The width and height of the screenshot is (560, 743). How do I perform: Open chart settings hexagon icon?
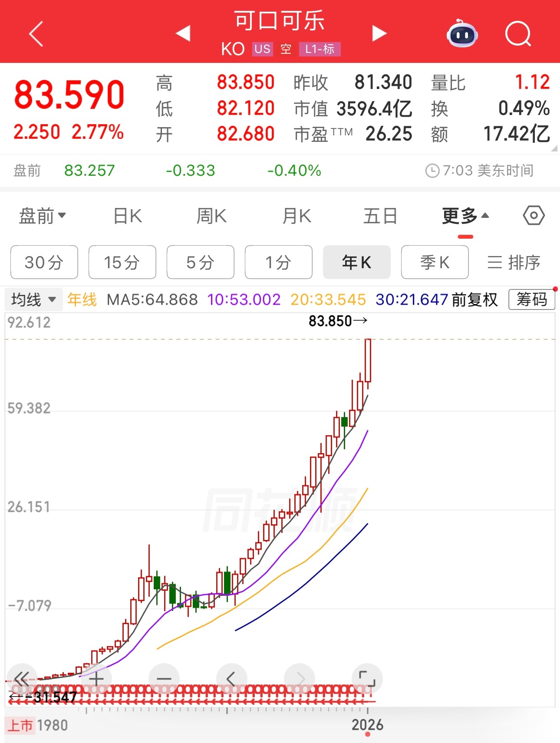(x=534, y=215)
